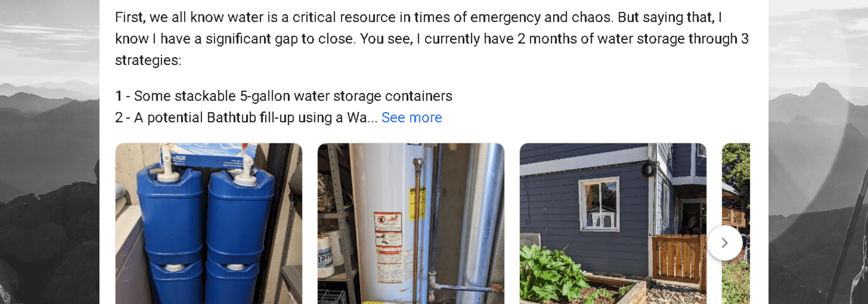The height and width of the screenshot is (304, 868).
Task: Advance the photo carousel with the right chevron
Action: coord(725,243)
